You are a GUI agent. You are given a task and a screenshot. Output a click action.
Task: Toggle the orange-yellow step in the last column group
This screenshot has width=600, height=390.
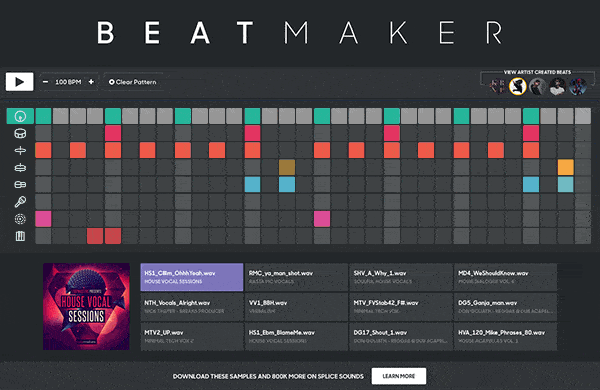[x=566, y=167]
